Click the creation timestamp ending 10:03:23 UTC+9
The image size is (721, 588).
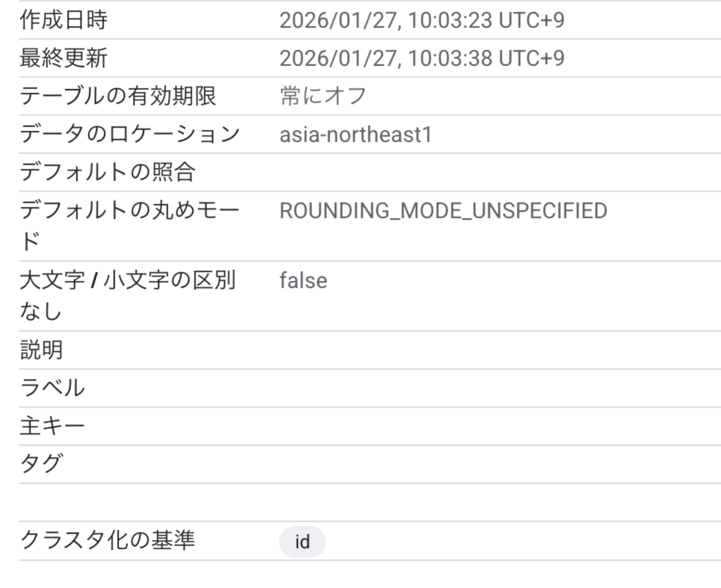[x=422, y=20]
